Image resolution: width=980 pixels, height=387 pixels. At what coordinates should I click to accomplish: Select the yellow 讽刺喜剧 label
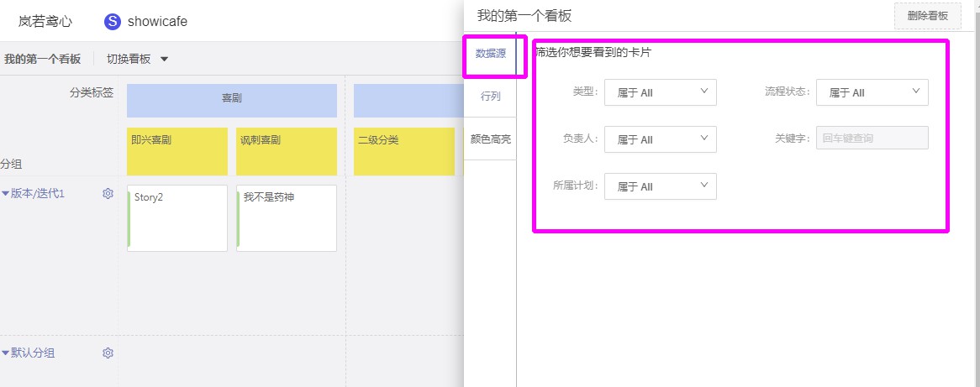click(x=287, y=152)
